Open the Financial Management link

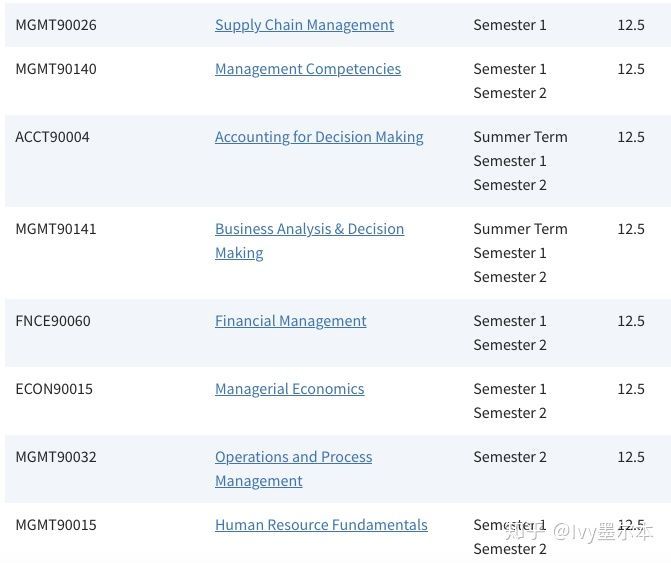pyautogui.click(x=291, y=321)
